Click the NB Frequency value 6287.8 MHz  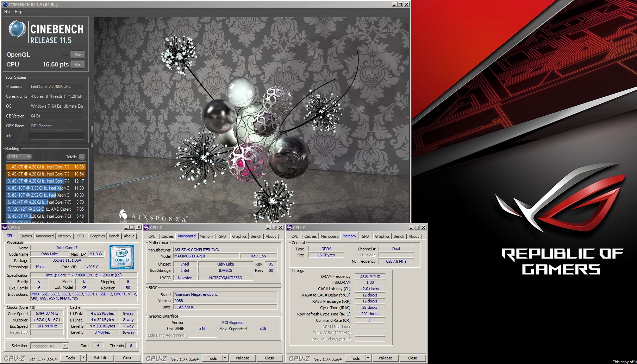(x=396, y=261)
